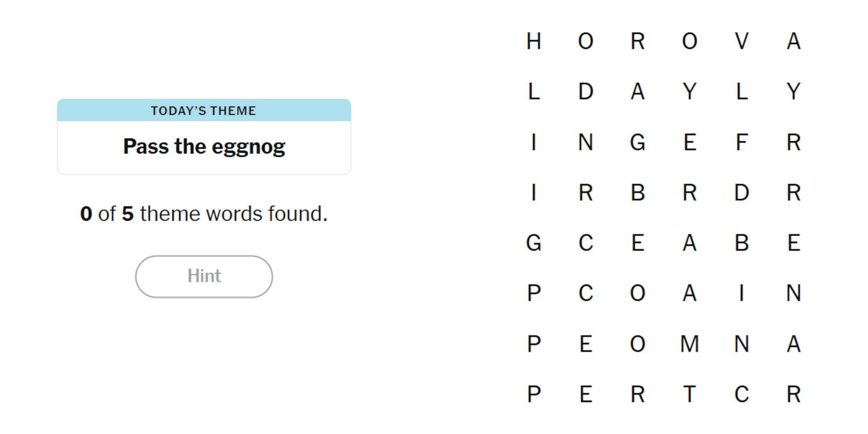Click the '0 of 5 theme words found' text

coord(204,214)
